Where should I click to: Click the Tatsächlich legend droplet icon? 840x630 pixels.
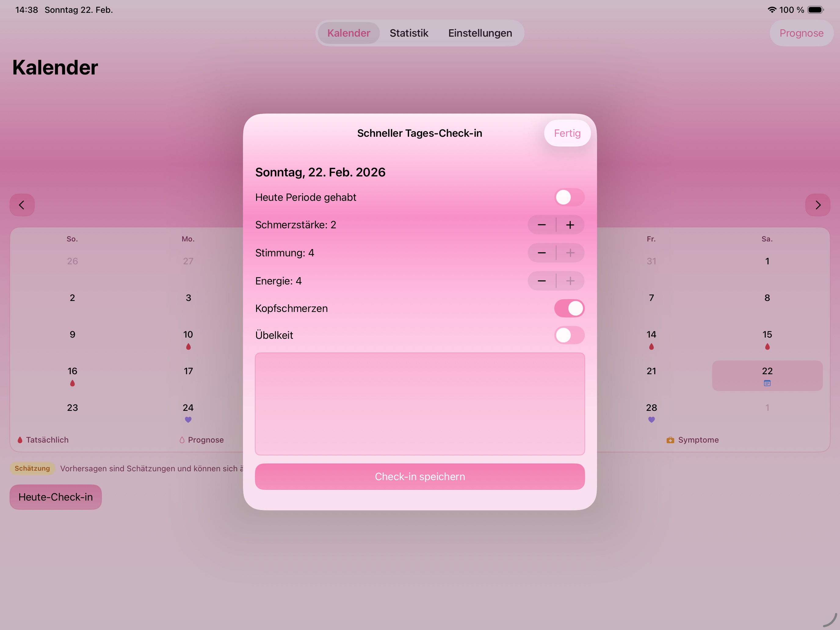20,440
